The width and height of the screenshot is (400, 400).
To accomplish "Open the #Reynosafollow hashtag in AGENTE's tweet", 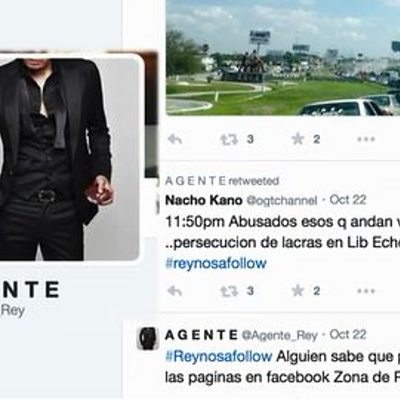I will tap(219, 356).
